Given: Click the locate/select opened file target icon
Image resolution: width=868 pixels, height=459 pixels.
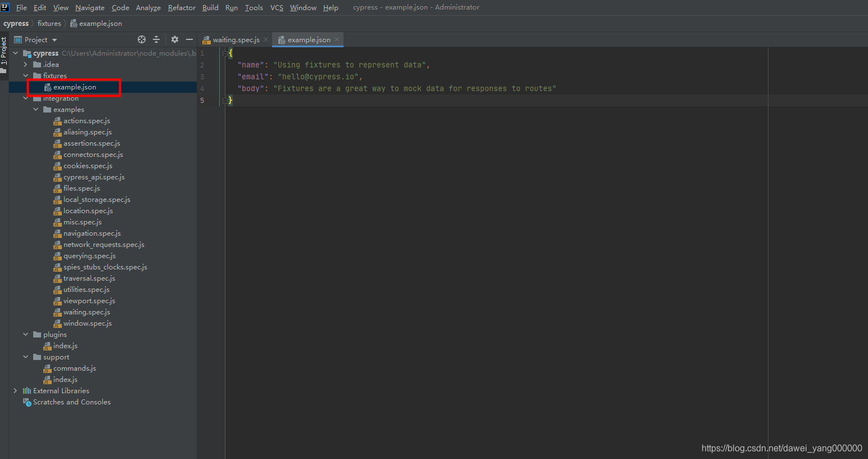Looking at the screenshot, I should click(x=142, y=39).
